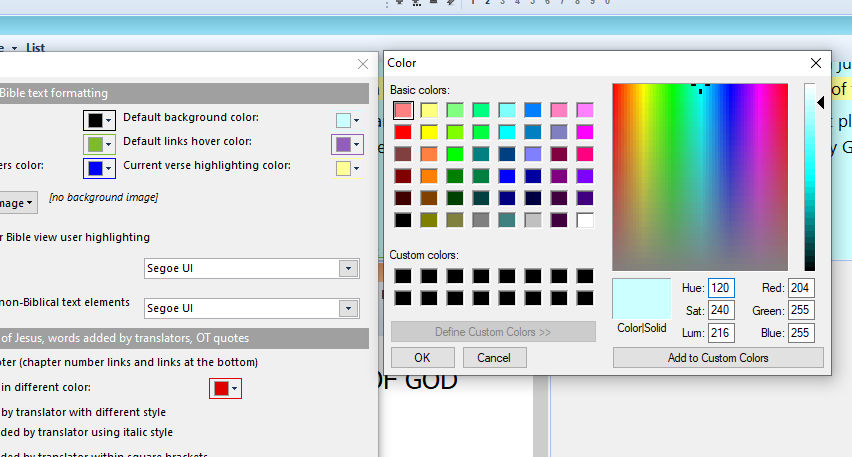852x457 pixels.
Task: Open the green color picker dropdown
Action: click(x=99, y=144)
